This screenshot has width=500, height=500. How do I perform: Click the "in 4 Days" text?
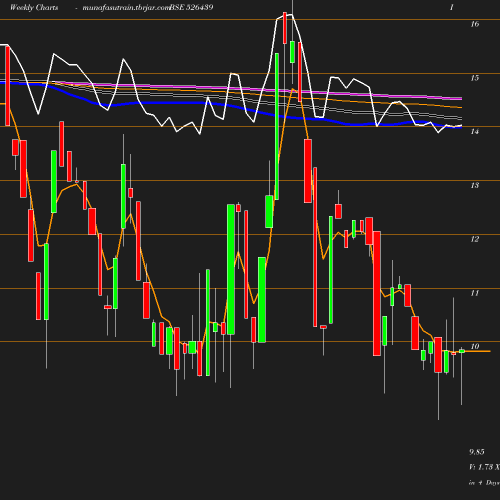tap(484, 483)
